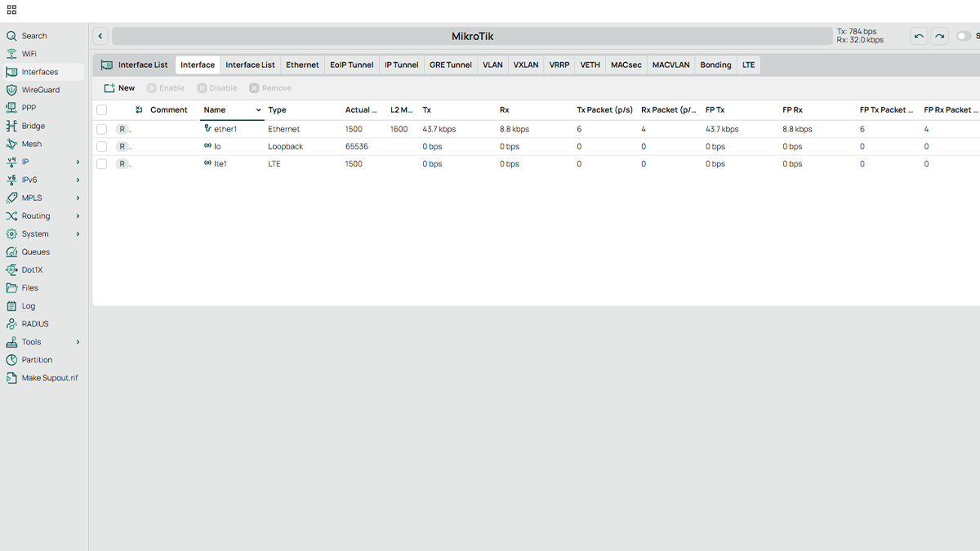The image size is (980, 551).
Task: Expand the IP submenu
Action: pyautogui.click(x=78, y=162)
